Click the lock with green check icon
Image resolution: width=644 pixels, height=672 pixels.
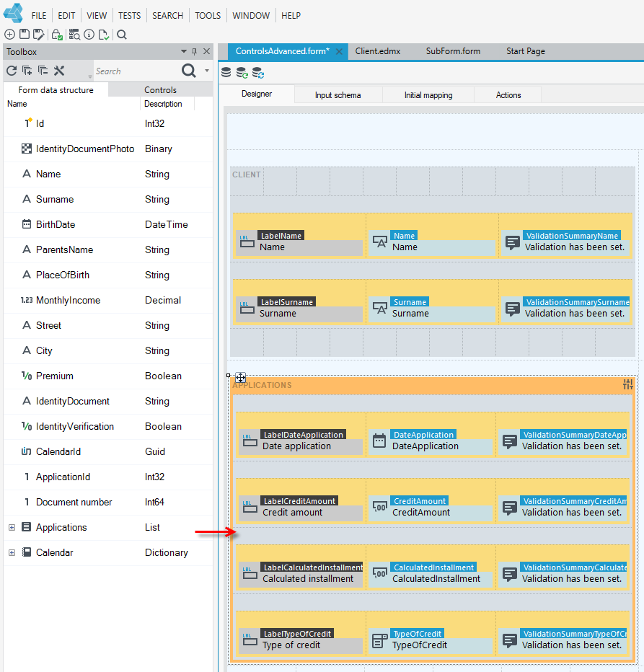pos(57,35)
